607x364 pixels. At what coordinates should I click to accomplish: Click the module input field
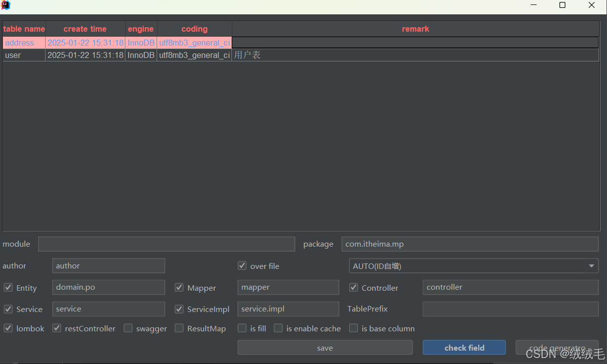(x=166, y=244)
